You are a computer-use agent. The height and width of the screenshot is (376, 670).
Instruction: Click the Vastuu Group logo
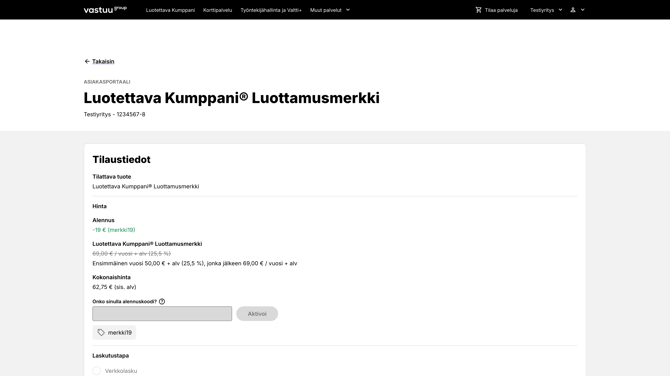coord(105,10)
